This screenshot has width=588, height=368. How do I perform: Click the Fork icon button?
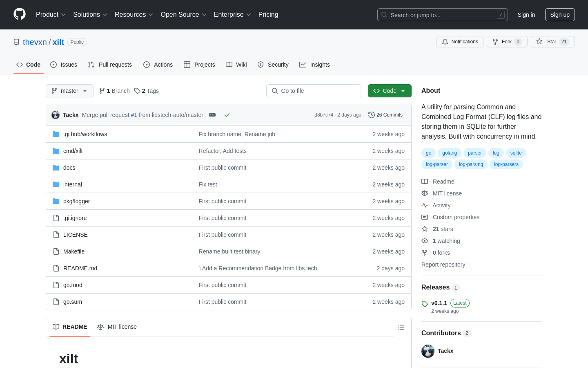pyautogui.click(x=495, y=42)
